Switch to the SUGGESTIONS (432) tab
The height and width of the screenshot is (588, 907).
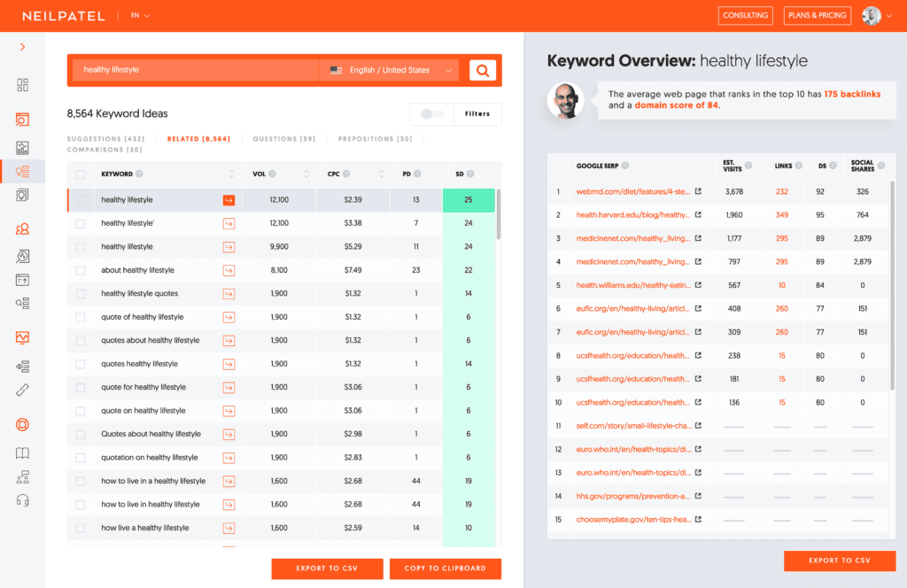point(106,139)
